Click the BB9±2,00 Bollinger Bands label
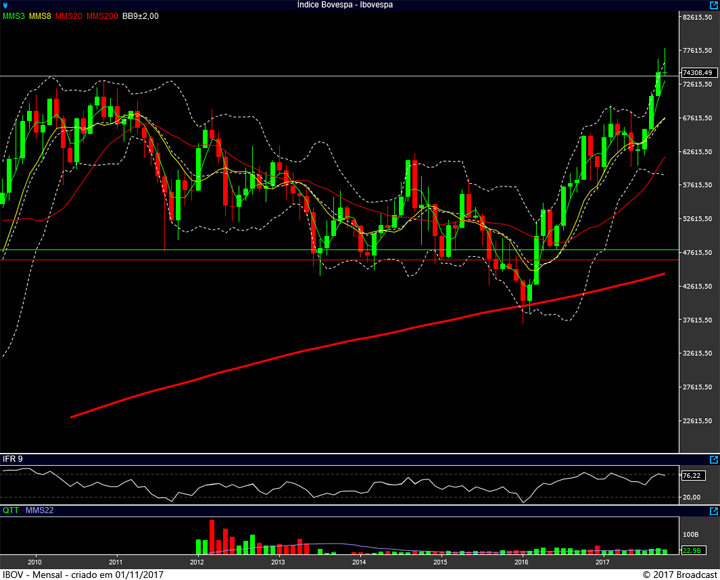This screenshot has width=720, height=580. pos(142,16)
